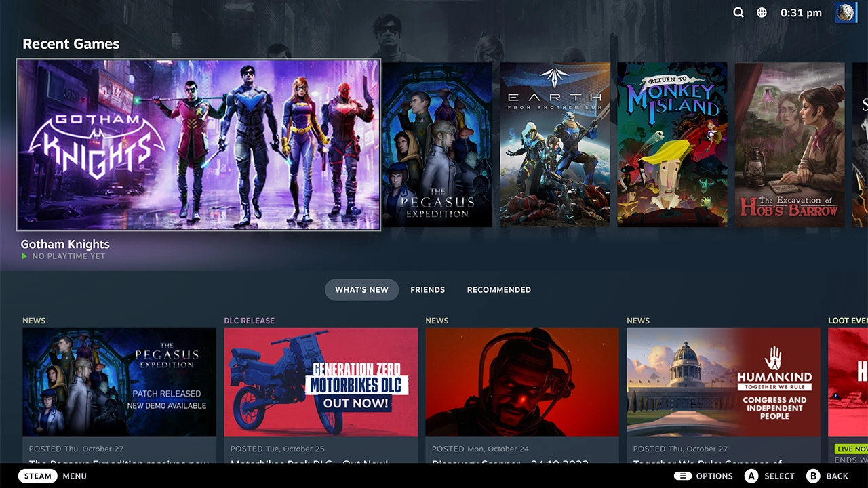Click green play arrow under Gotham Knights

point(24,256)
